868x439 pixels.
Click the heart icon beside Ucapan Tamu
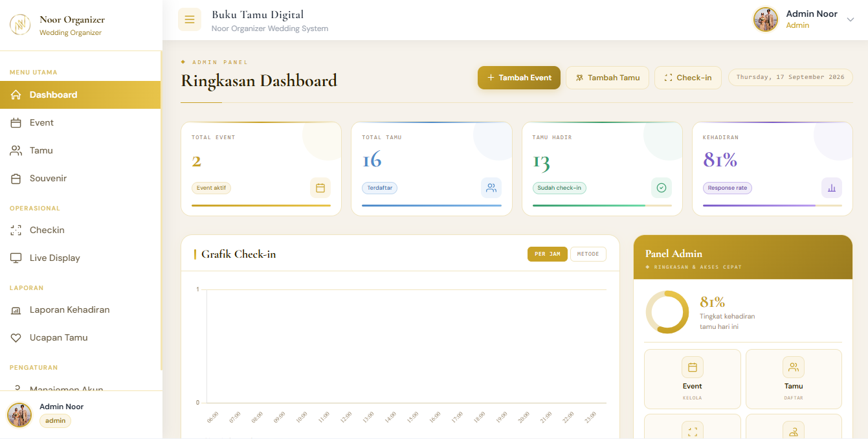click(x=16, y=337)
